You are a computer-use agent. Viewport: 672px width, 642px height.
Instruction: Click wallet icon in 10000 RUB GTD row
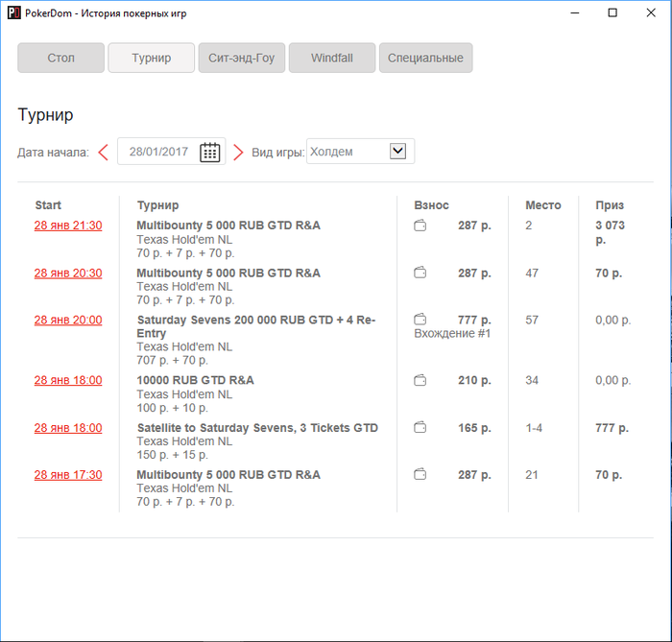pyautogui.click(x=420, y=380)
